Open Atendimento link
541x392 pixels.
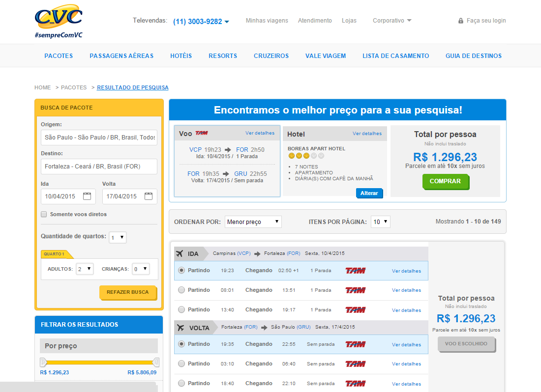coord(315,21)
